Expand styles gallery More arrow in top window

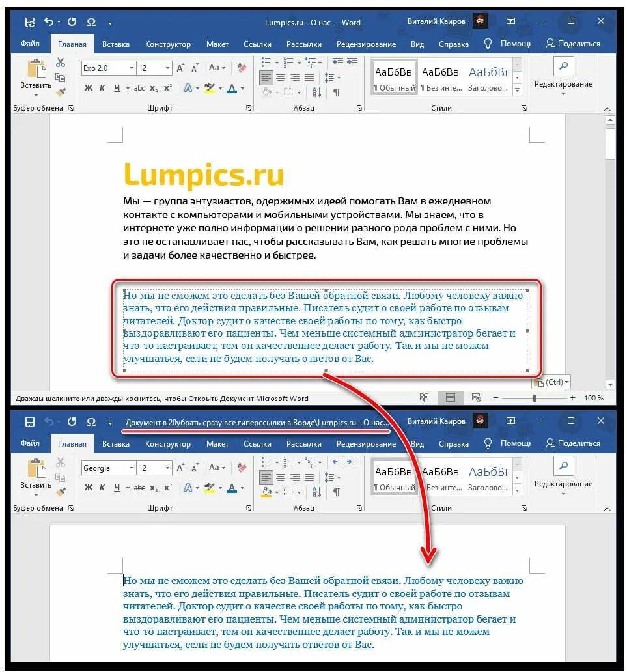[x=517, y=90]
